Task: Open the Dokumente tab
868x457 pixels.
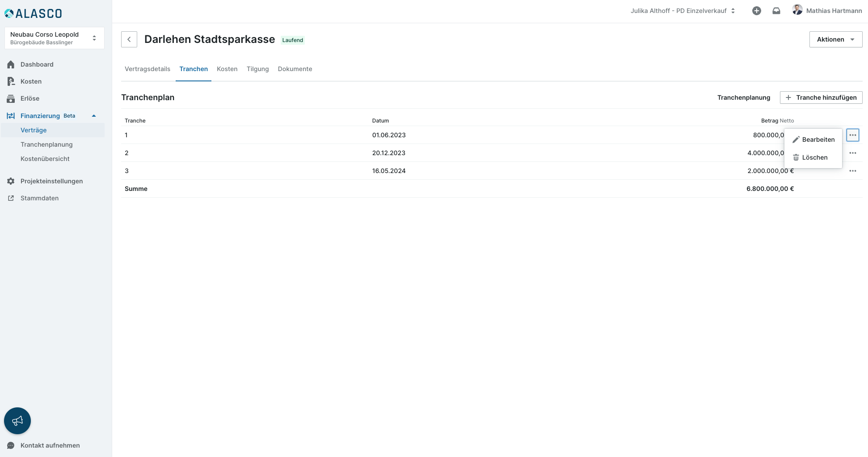Action: [295, 69]
